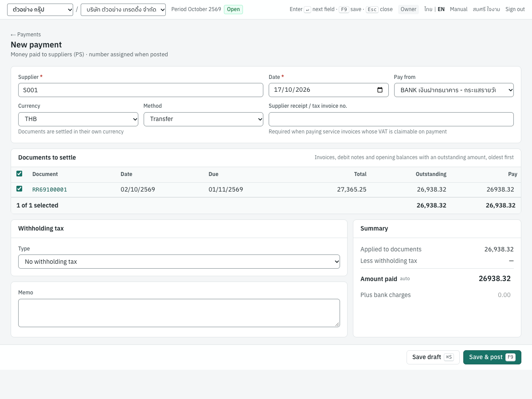This screenshot has width=532, height=399.
Task: Click the Save draft button
Action: click(433, 357)
